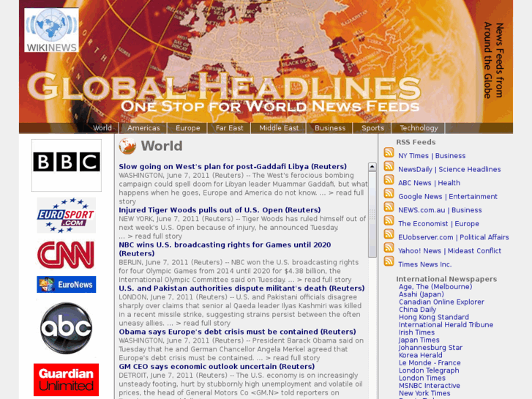Open NewsDaily Science Headlines feed
The width and height of the screenshot is (532, 399).
(x=449, y=169)
